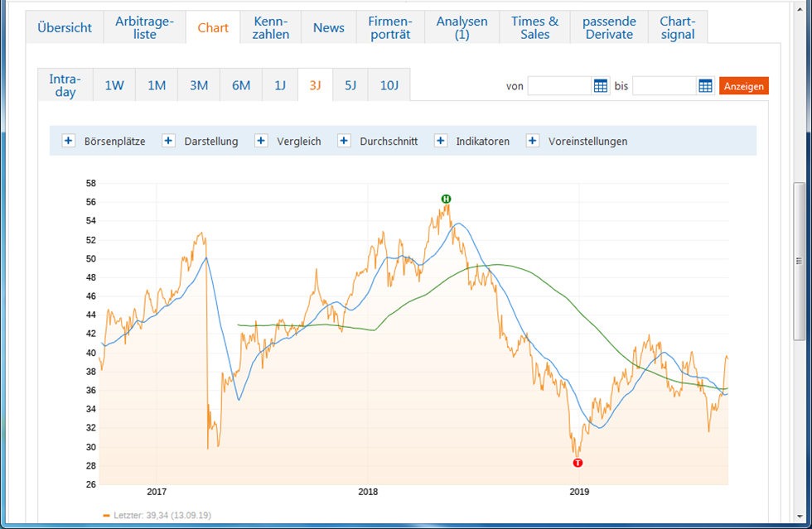Open the Kennzahlen tab
The width and height of the screenshot is (812, 529).
271,28
